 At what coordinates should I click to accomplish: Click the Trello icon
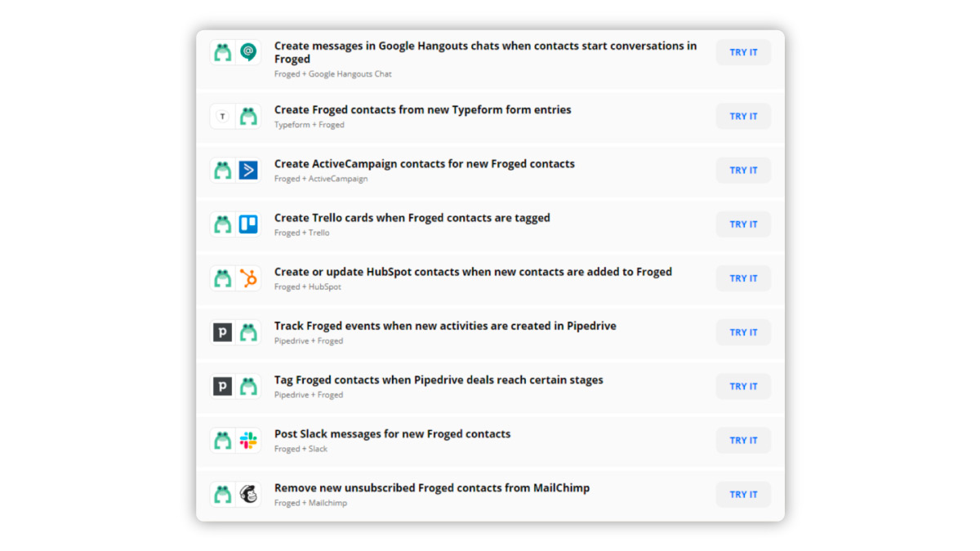pos(248,224)
